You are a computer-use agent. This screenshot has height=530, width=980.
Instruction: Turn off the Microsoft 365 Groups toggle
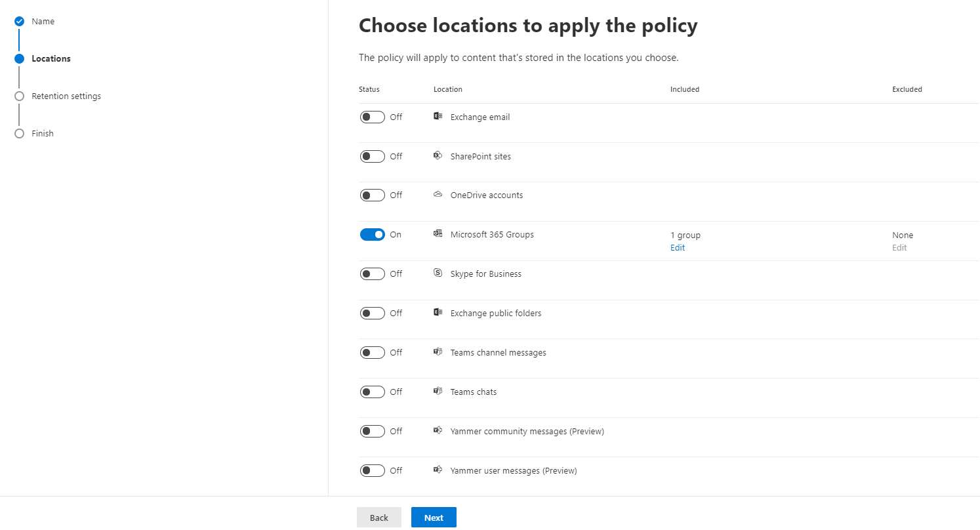372,234
